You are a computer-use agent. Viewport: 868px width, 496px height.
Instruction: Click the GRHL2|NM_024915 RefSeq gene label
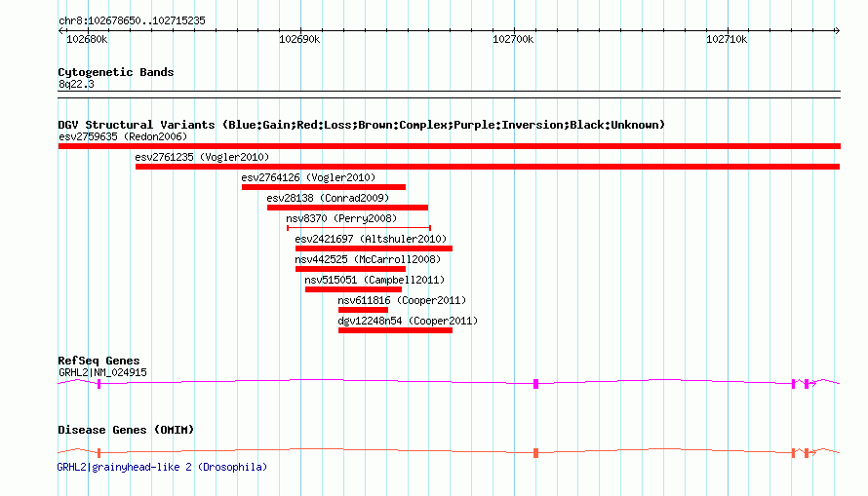tap(103, 372)
